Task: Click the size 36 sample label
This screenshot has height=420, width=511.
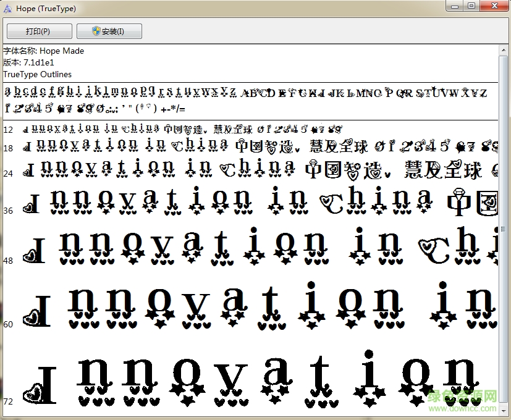Action: [x=8, y=211]
